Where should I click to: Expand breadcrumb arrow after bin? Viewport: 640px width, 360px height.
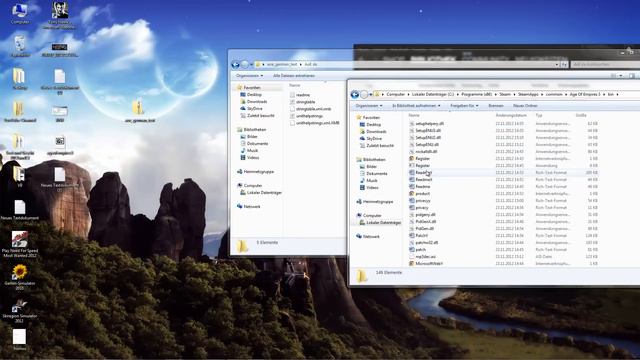(x=617, y=94)
